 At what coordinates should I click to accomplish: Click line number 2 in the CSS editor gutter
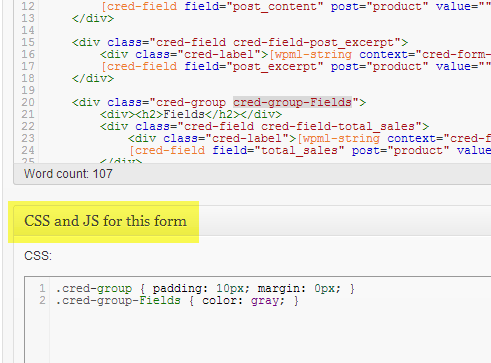pyautogui.click(x=42, y=300)
